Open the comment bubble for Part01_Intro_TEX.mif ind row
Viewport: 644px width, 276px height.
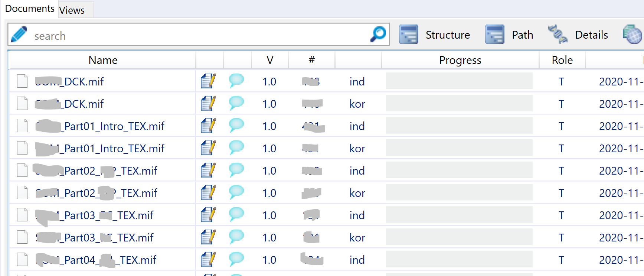pos(236,126)
